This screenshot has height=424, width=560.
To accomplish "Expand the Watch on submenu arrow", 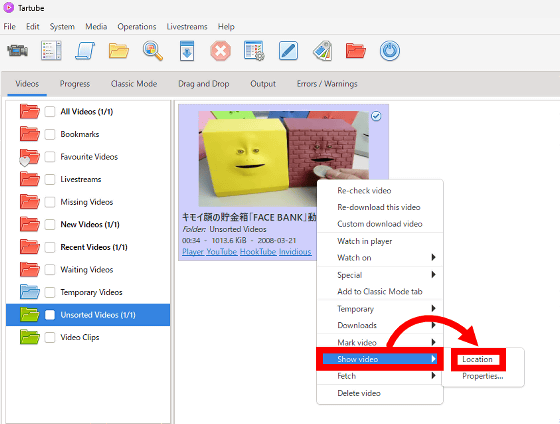I will [433, 257].
